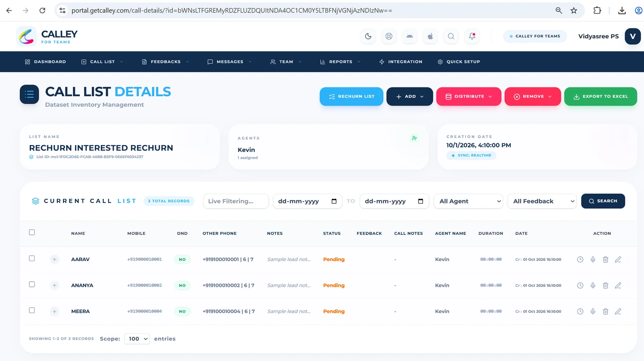644x361 pixels.
Task: Tick the select-all checkbox in table header
Action: point(32,232)
